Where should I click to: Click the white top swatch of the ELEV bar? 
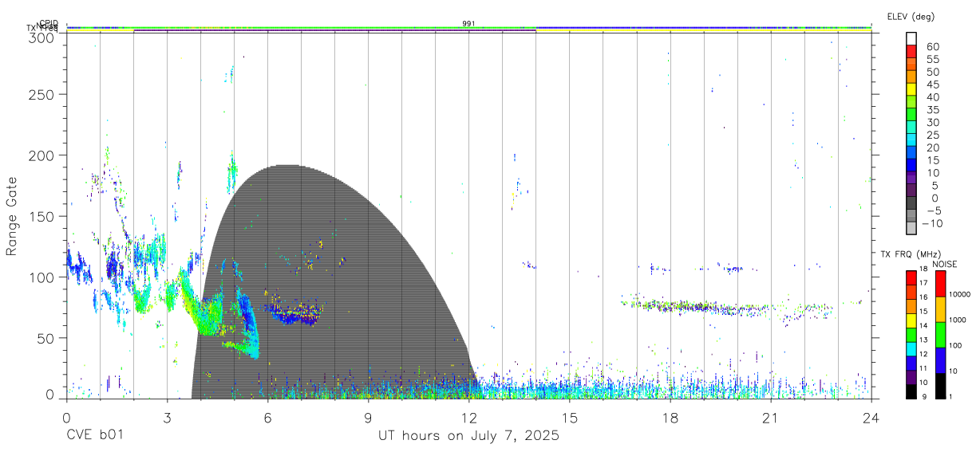911,40
